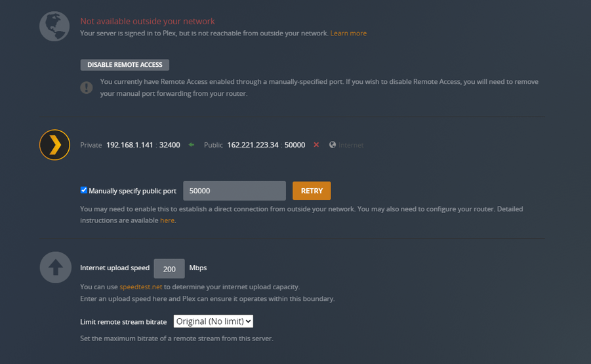Screen dimensions: 591x364
Task: Click the public address 162.221.223.34 text
Action: pos(252,145)
